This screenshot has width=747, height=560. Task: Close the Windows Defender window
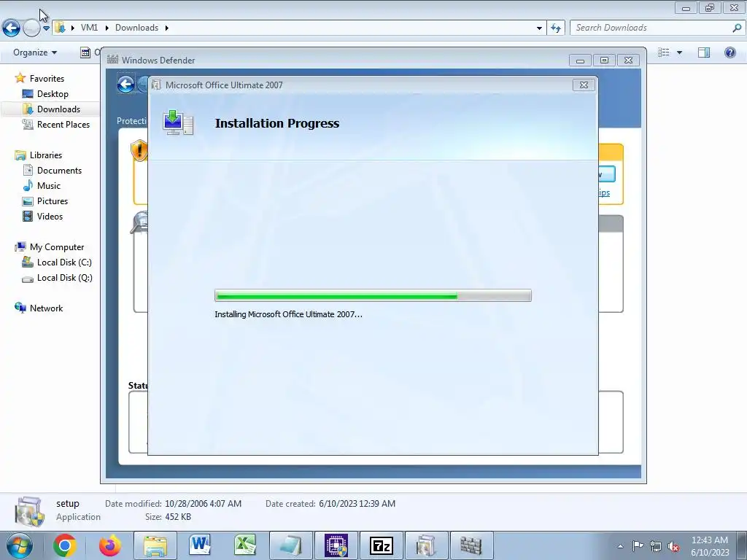pos(628,61)
